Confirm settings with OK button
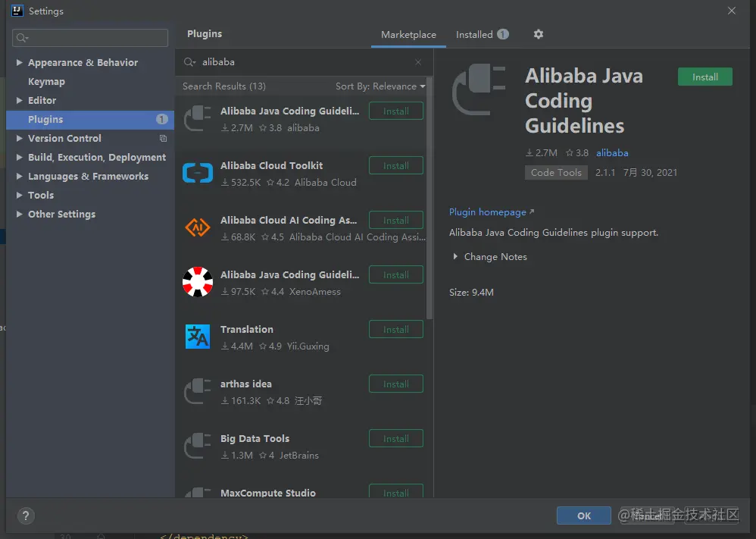This screenshot has width=756, height=539. [584, 515]
